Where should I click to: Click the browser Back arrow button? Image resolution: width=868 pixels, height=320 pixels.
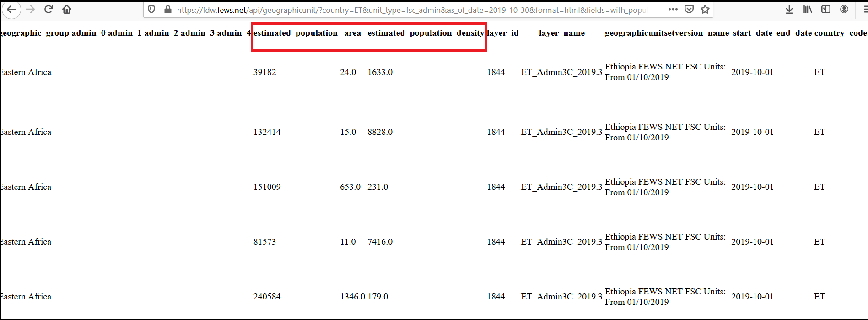click(x=11, y=10)
